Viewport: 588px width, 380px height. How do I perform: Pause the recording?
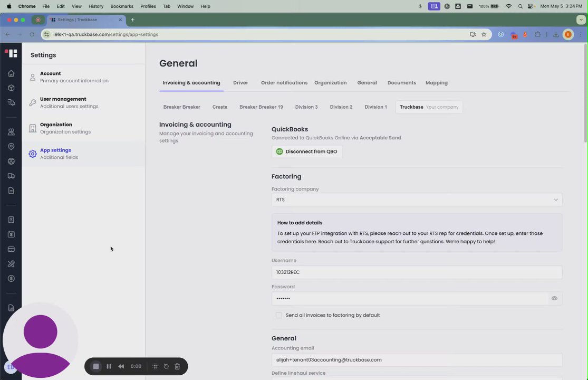coord(109,366)
